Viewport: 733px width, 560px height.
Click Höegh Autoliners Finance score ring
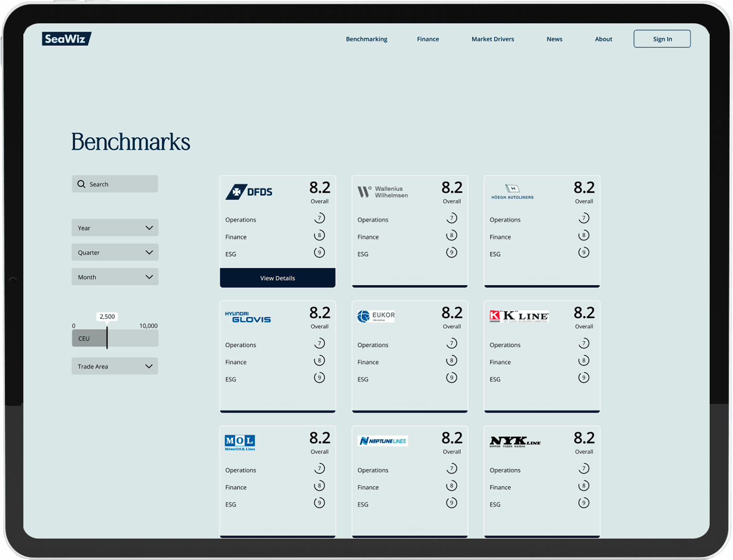pos(583,235)
